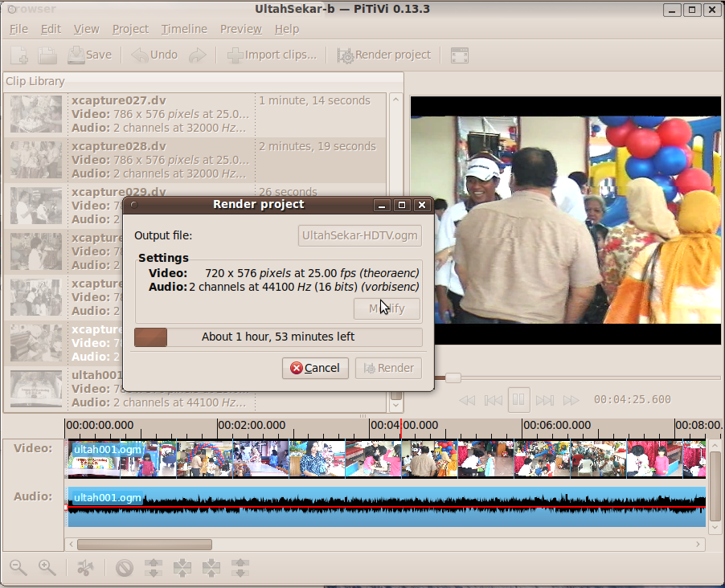Click the 00:02:00.000 ruler mark
Image resolution: width=725 pixels, height=588 pixels.
(x=252, y=425)
